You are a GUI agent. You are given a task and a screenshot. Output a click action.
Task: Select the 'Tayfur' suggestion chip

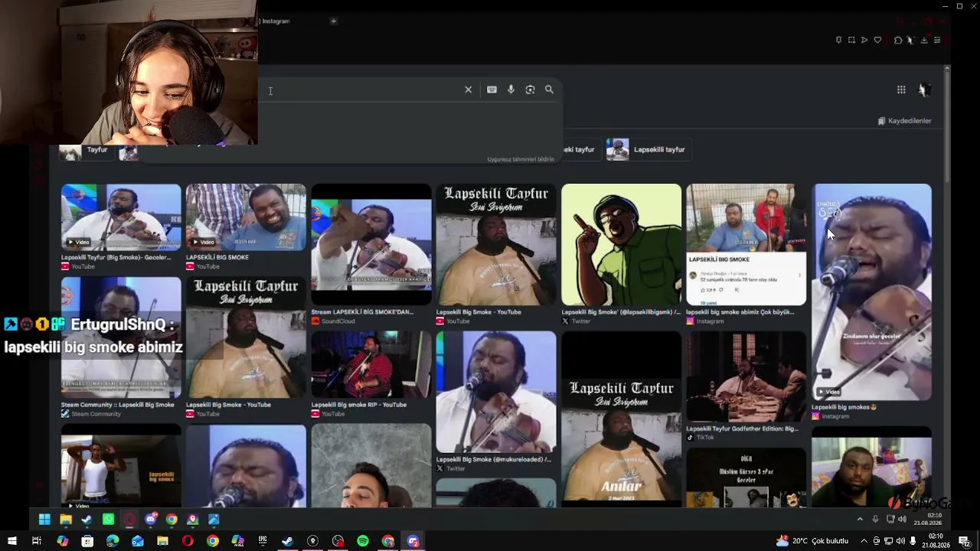(86, 150)
